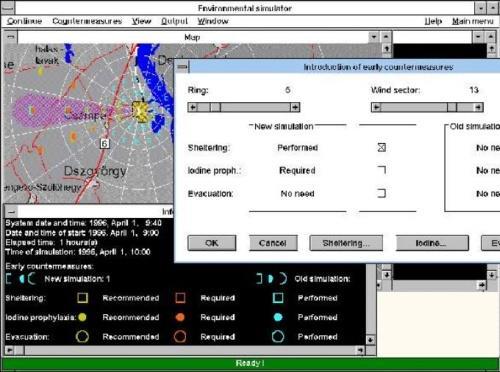Click the OK button
The image size is (500, 372).
[212, 243]
